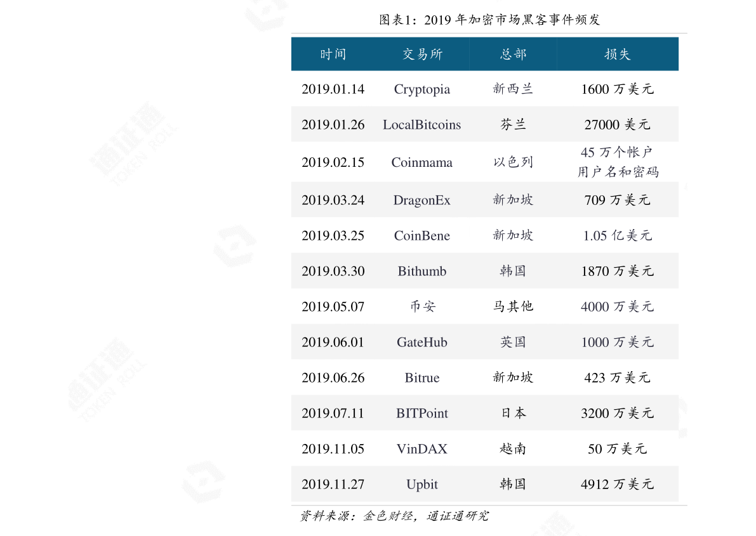Select the BITPoint entry
Image resolution: width=756 pixels, height=536 pixels.
[421, 413]
